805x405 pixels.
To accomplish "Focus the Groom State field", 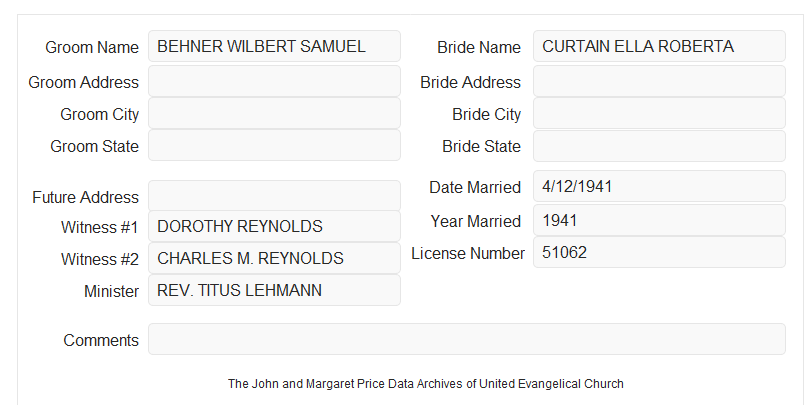I will pyautogui.click(x=274, y=145).
